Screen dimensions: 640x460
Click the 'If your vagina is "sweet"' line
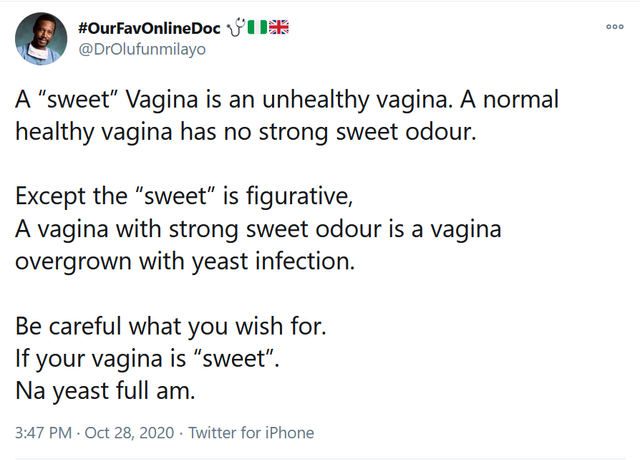pyautogui.click(x=147, y=359)
